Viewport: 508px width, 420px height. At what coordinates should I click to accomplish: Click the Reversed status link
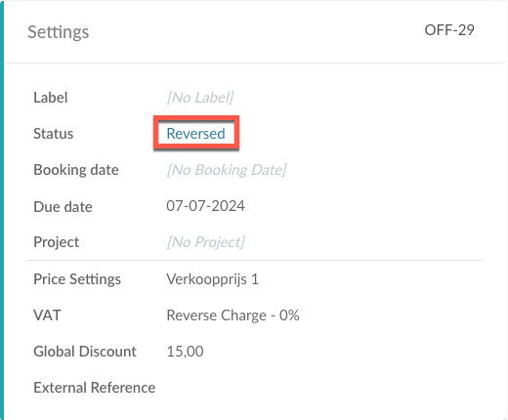[195, 134]
